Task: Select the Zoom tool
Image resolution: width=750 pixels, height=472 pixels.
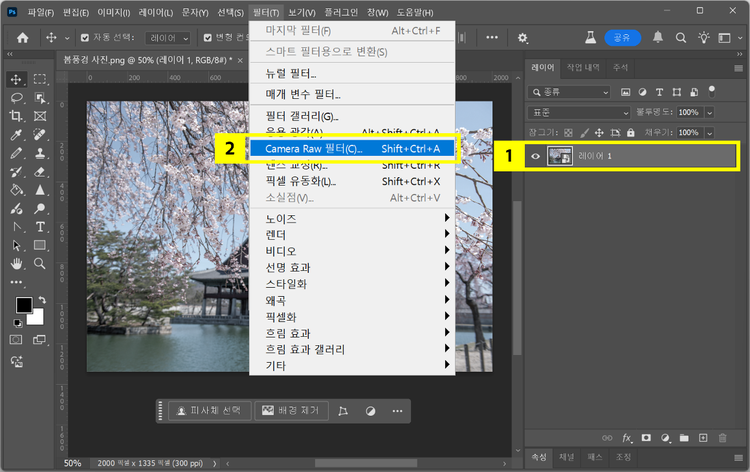Action: (x=40, y=263)
